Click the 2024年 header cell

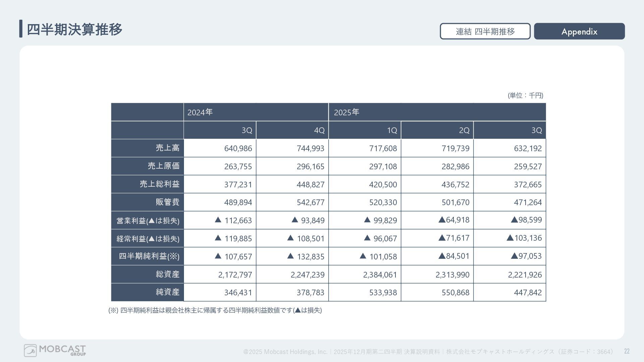(200, 112)
